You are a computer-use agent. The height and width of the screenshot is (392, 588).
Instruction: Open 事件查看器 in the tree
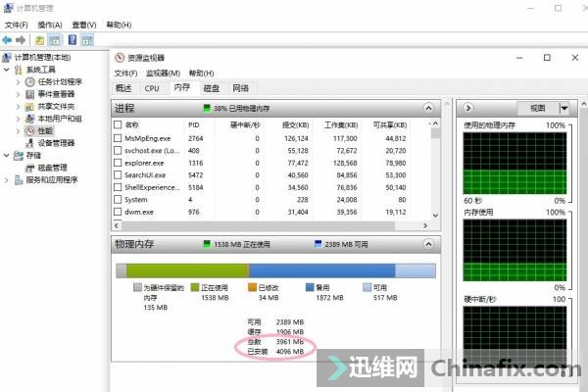pyautogui.click(x=56, y=94)
